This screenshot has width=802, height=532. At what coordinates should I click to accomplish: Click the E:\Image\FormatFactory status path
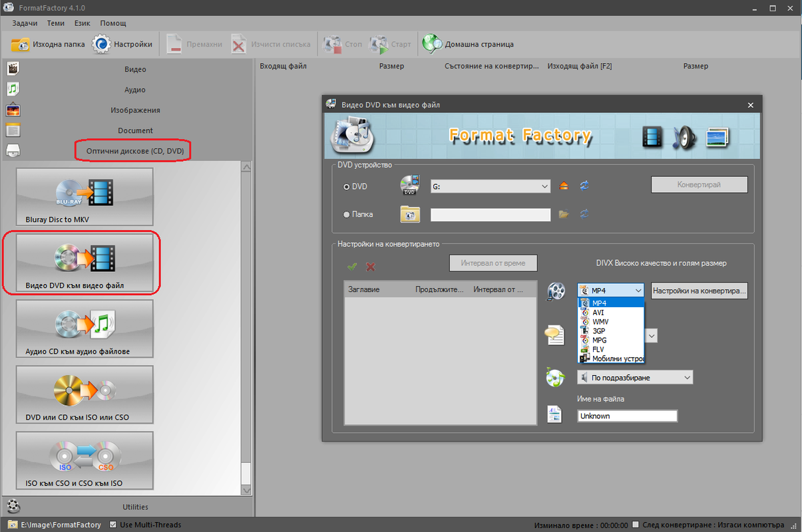point(61,525)
